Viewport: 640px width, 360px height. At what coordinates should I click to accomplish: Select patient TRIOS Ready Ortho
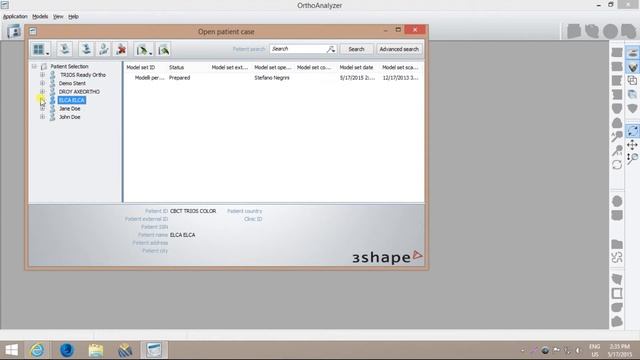83,75
